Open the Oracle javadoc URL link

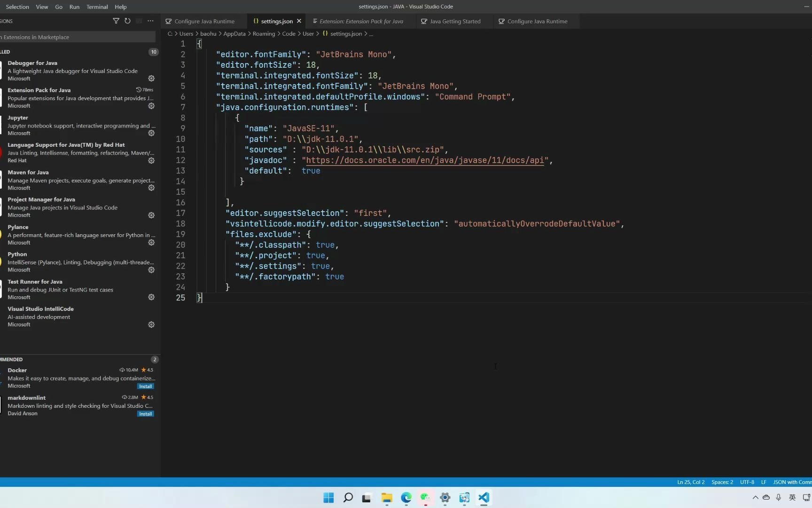(x=426, y=160)
